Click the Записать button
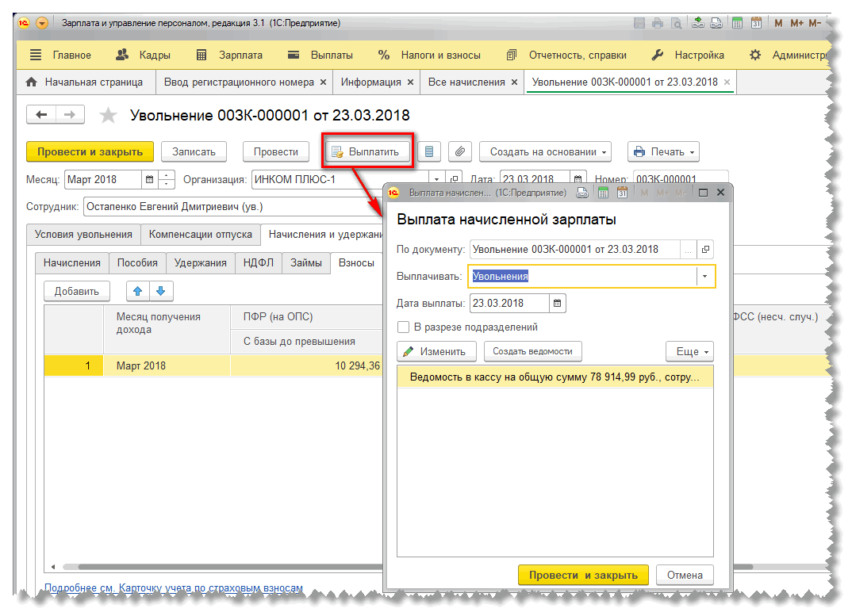Viewport: 852px width, 616px height. click(x=194, y=151)
